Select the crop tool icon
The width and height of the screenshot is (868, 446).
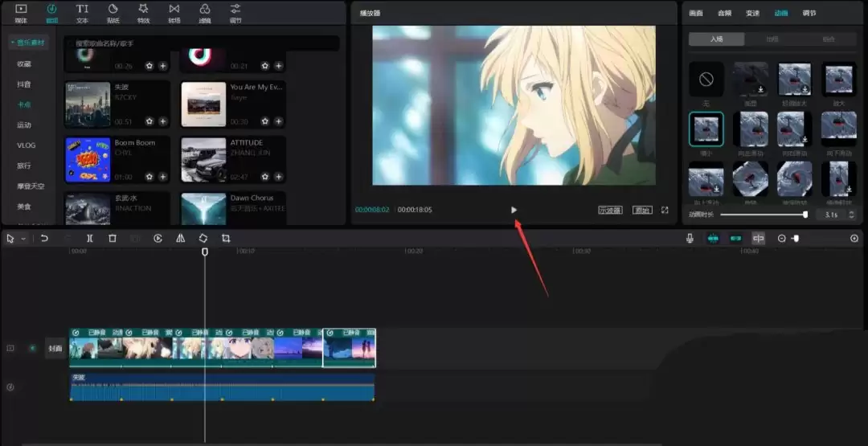coord(226,239)
